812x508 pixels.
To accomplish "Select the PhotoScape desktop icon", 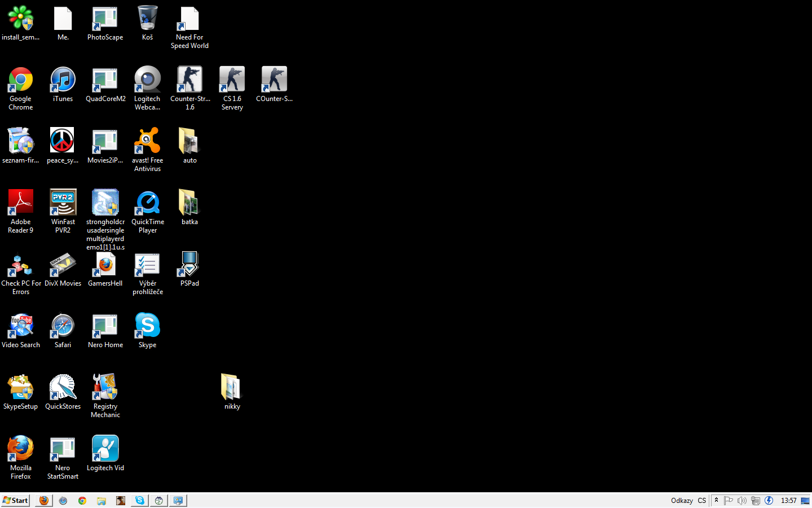I will [105, 19].
